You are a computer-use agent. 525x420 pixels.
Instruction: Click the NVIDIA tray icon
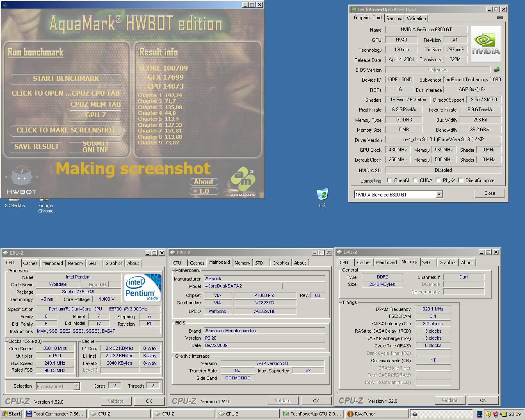(504, 414)
